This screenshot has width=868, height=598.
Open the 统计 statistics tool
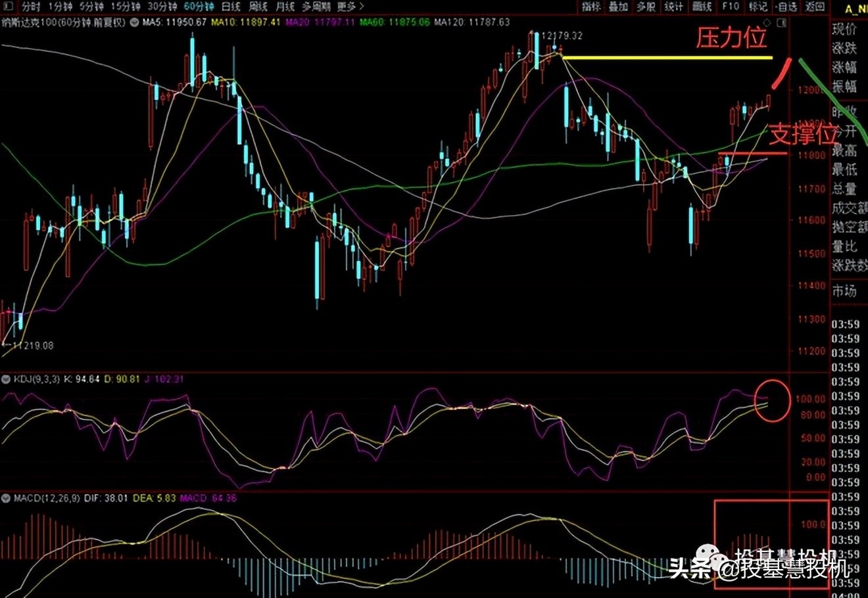pyautogui.click(x=673, y=7)
